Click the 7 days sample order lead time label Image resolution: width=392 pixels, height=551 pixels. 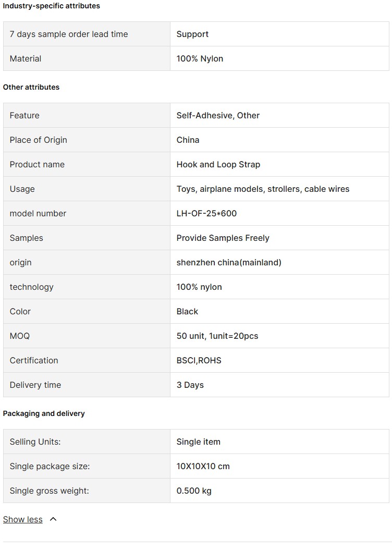(69, 34)
